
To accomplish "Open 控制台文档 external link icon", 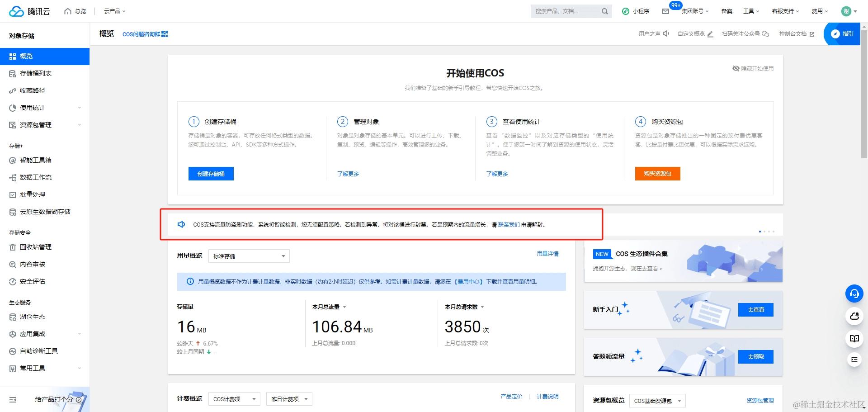I will tap(812, 34).
